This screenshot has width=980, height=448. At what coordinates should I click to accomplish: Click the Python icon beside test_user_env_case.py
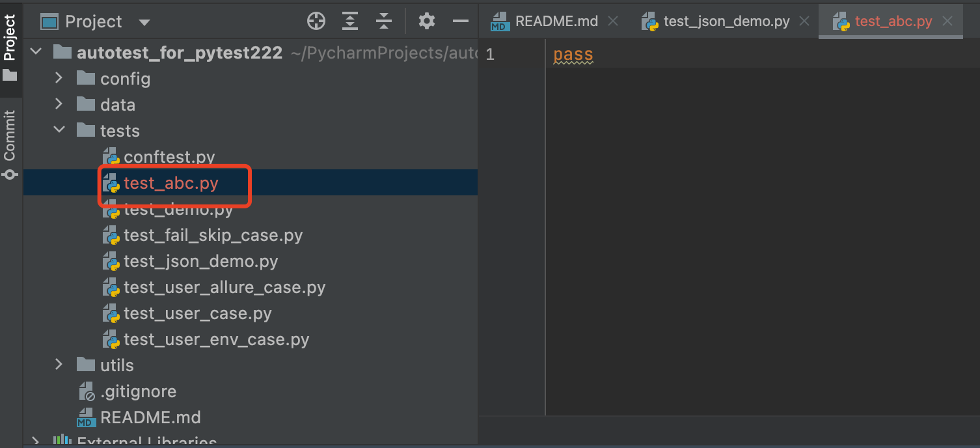[x=111, y=339]
